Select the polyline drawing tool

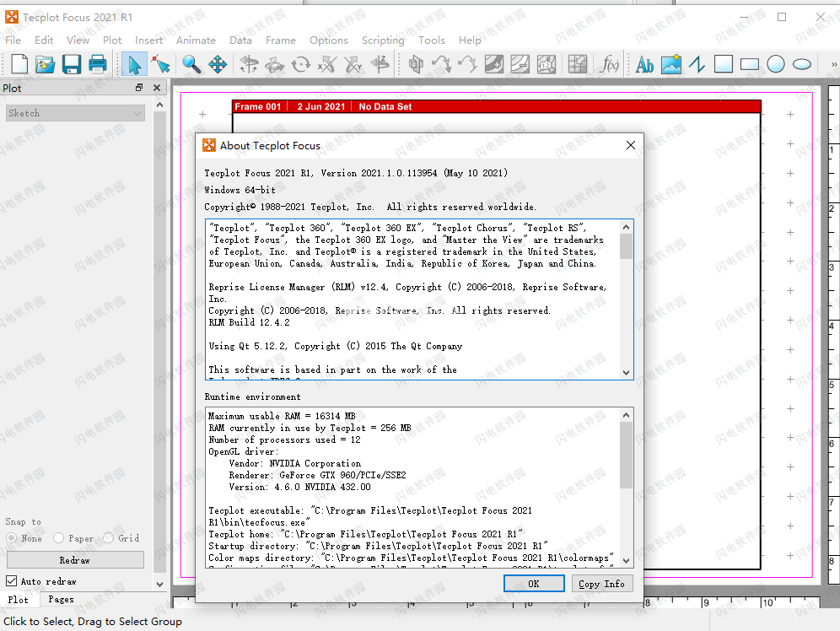[697, 64]
